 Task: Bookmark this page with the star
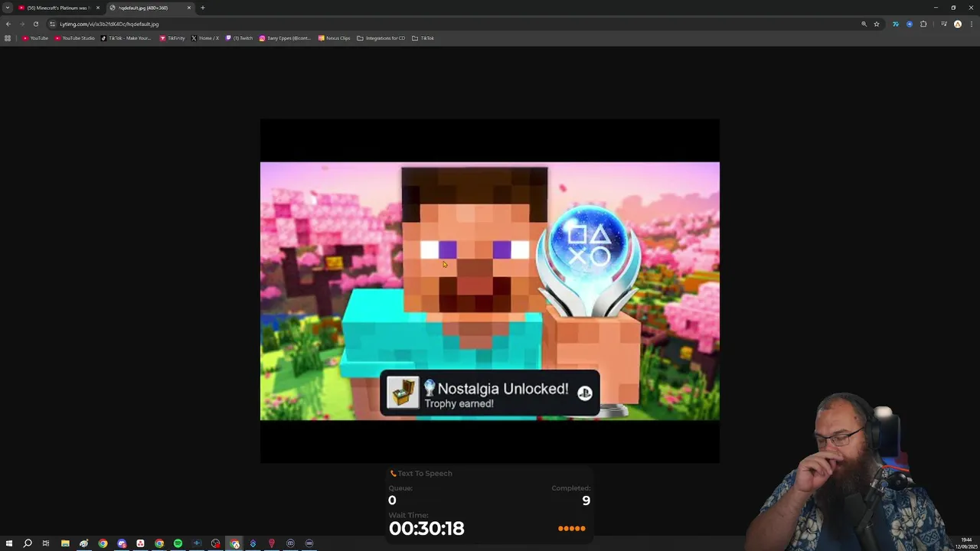pos(877,24)
